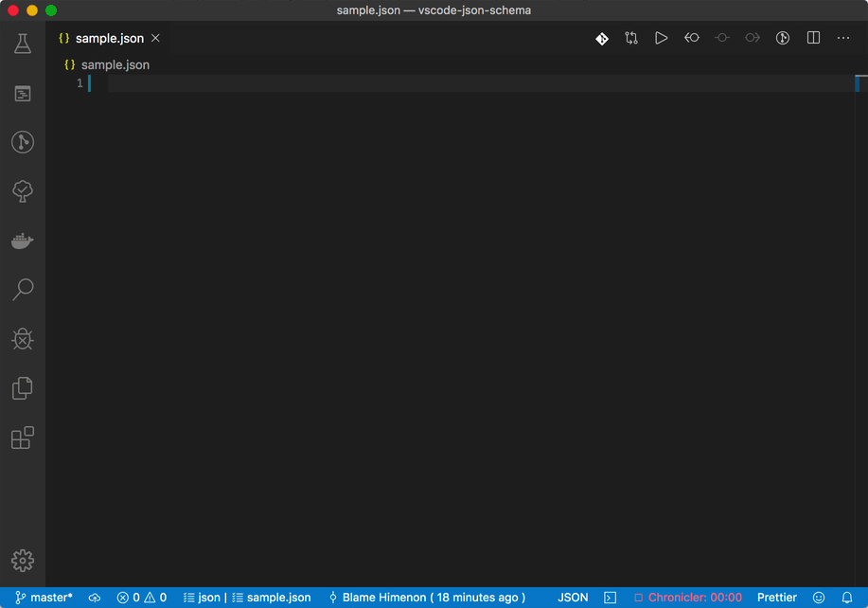Open the GitLens file history view

(x=602, y=38)
